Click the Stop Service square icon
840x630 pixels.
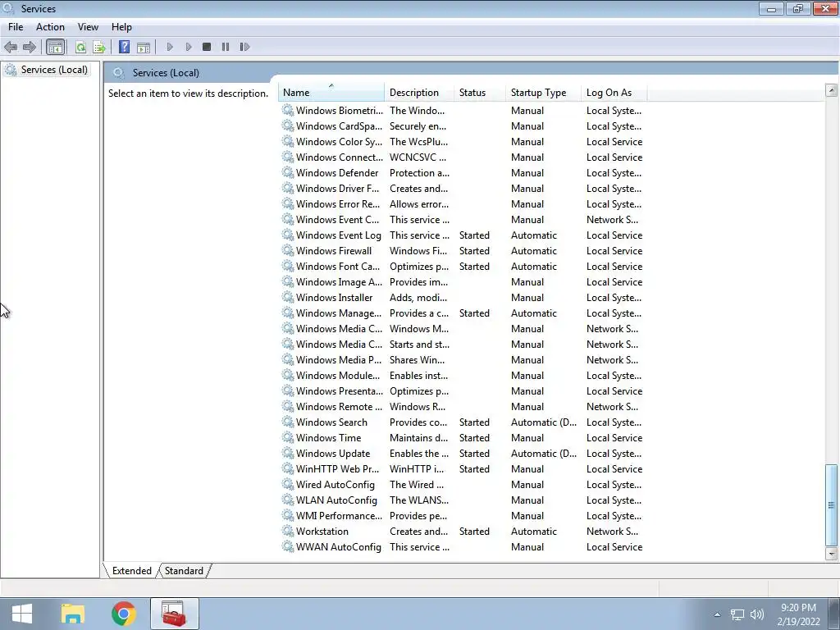click(207, 47)
